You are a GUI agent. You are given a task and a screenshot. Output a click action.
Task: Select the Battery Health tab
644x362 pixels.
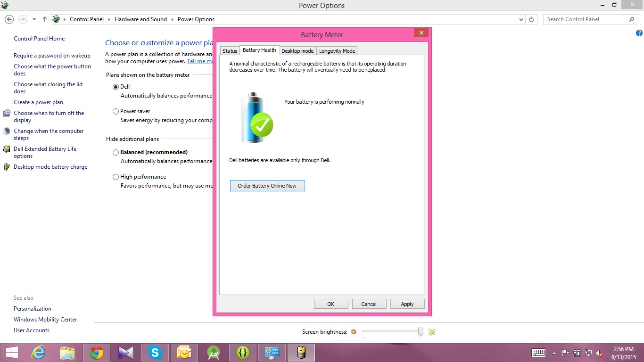click(x=259, y=50)
